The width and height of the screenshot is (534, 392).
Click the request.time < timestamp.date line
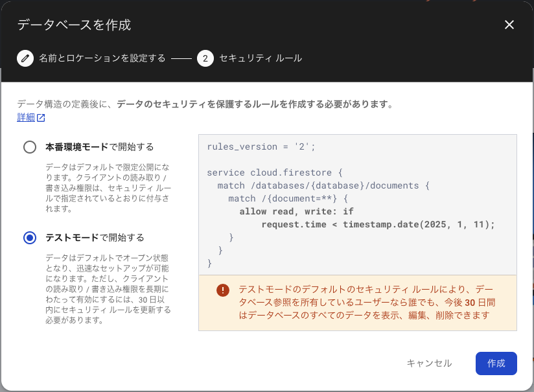(378, 224)
